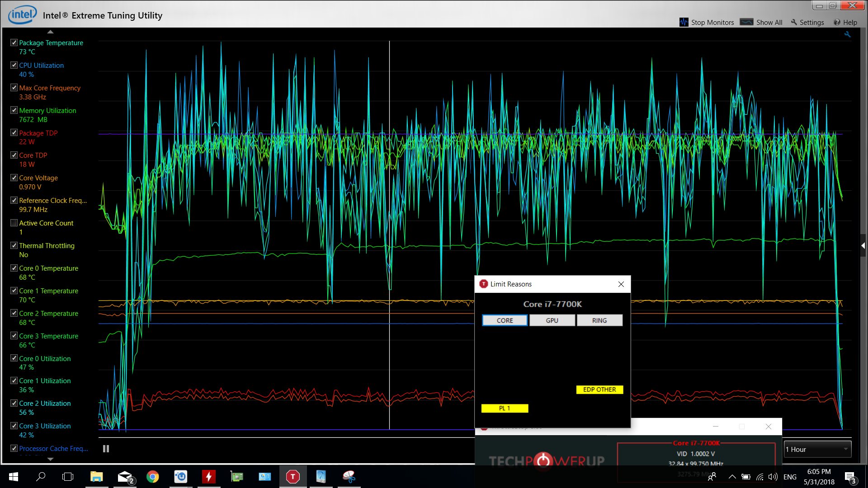This screenshot has width=868, height=488.
Task: Click the Show All graph icon
Action: 746,22
